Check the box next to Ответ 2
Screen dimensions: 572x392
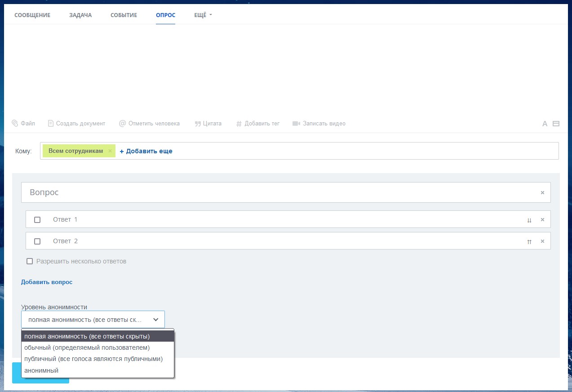click(37, 241)
